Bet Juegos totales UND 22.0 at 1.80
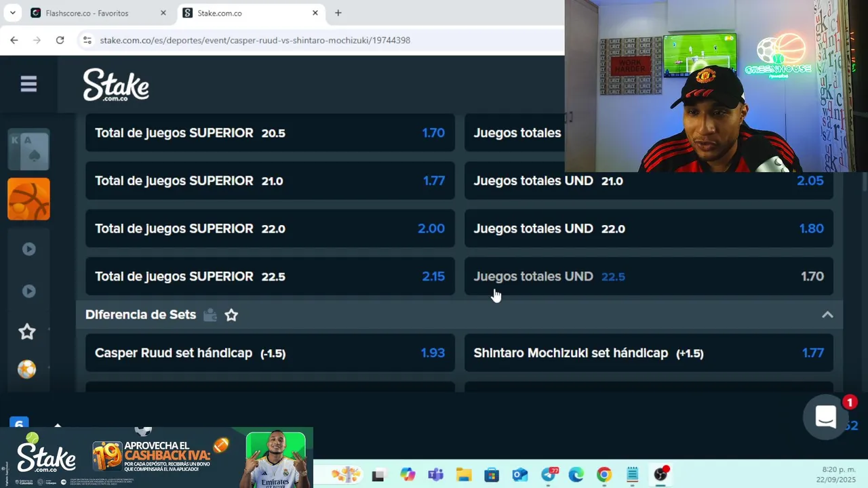Screen dimensions: 868x488 coord(649,228)
